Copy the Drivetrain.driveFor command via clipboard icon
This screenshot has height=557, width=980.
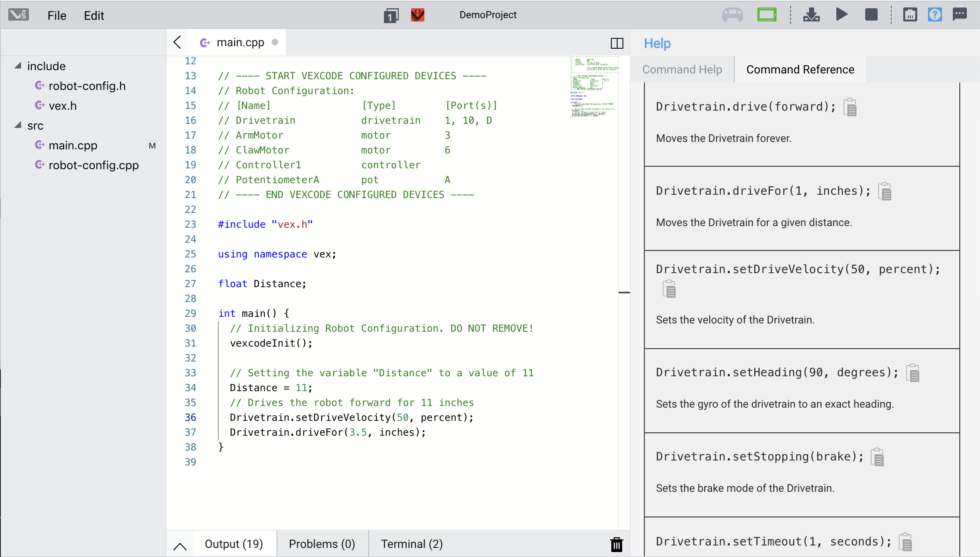885,191
